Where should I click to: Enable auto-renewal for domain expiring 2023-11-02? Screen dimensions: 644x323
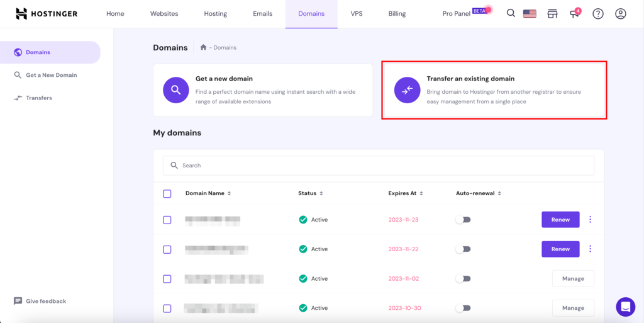click(463, 278)
